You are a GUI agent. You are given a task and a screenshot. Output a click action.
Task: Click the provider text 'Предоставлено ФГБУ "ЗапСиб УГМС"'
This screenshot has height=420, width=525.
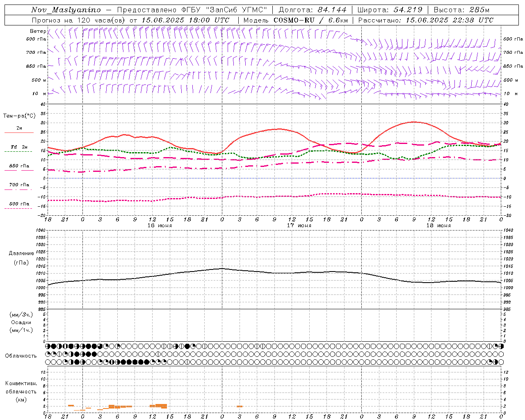tap(192, 10)
